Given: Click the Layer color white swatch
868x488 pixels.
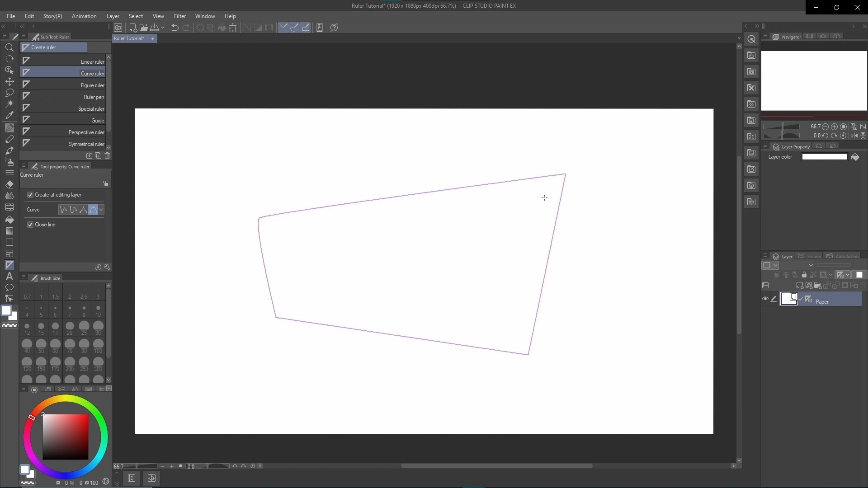Looking at the screenshot, I should coord(824,157).
